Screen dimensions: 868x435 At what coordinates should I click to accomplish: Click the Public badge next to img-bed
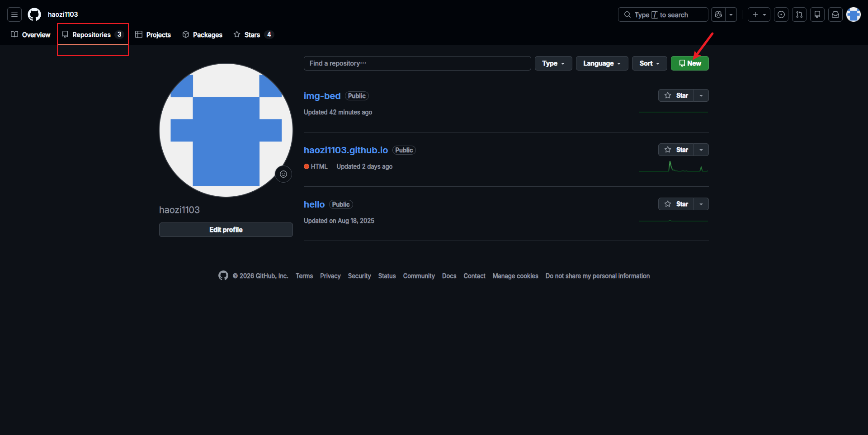[357, 96]
